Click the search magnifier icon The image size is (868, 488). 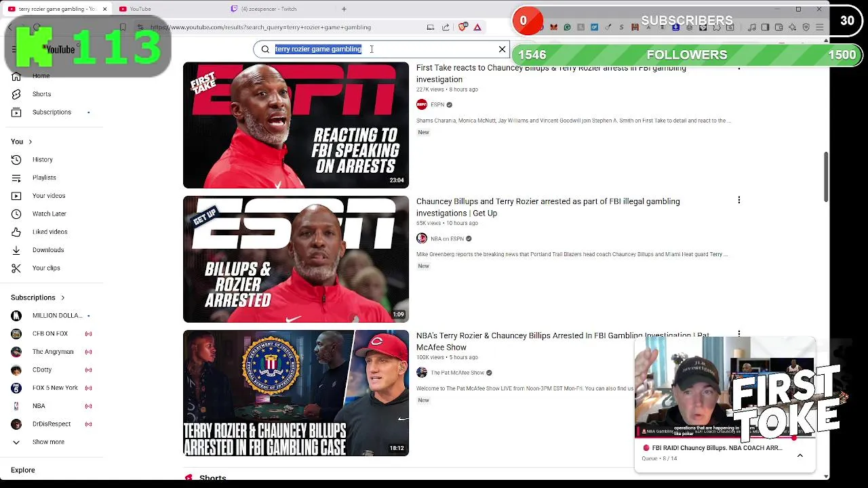coord(265,49)
